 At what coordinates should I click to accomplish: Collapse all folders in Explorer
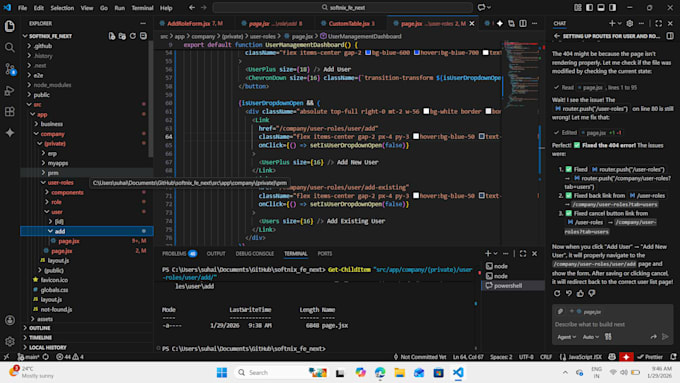coord(143,36)
